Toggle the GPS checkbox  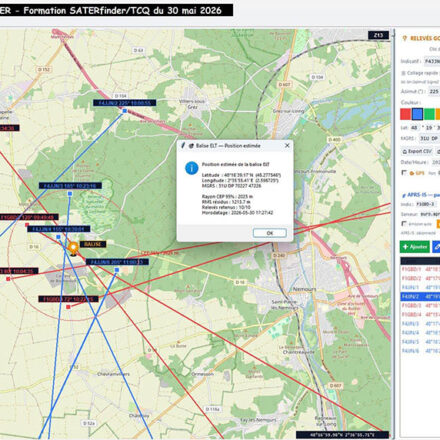[x=404, y=173]
